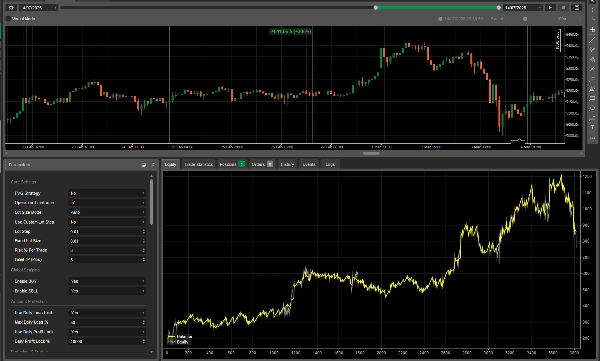Open the more tools ellipsis in the right toolbar
Screen dimensions: 600x361
592,138
